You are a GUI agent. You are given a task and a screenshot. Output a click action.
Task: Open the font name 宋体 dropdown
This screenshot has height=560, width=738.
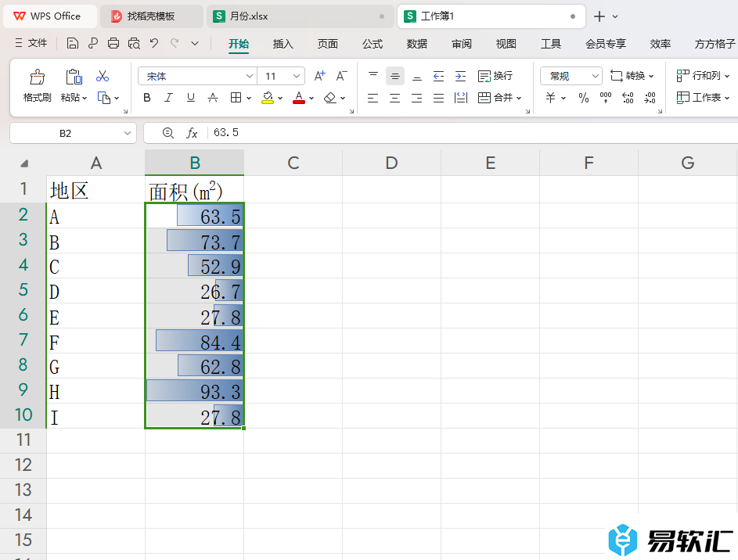point(250,76)
